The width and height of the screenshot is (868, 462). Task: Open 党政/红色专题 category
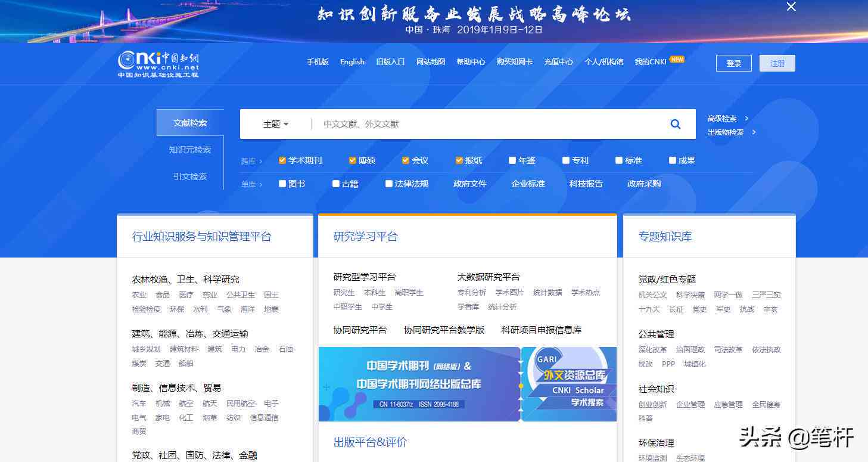[x=667, y=280]
